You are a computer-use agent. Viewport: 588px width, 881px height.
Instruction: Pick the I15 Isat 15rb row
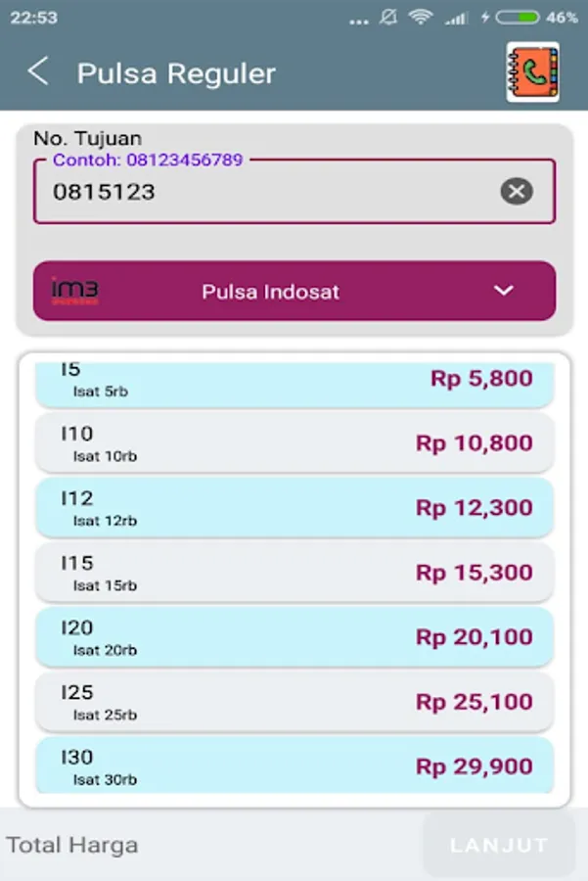(294, 572)
